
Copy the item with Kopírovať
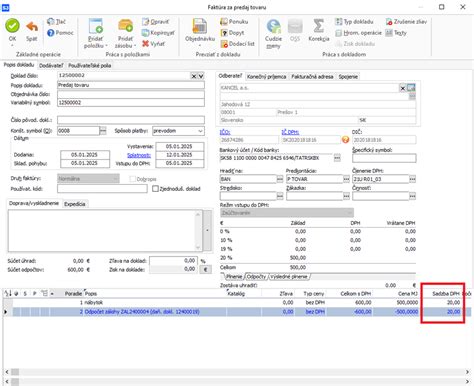point(158,33)
